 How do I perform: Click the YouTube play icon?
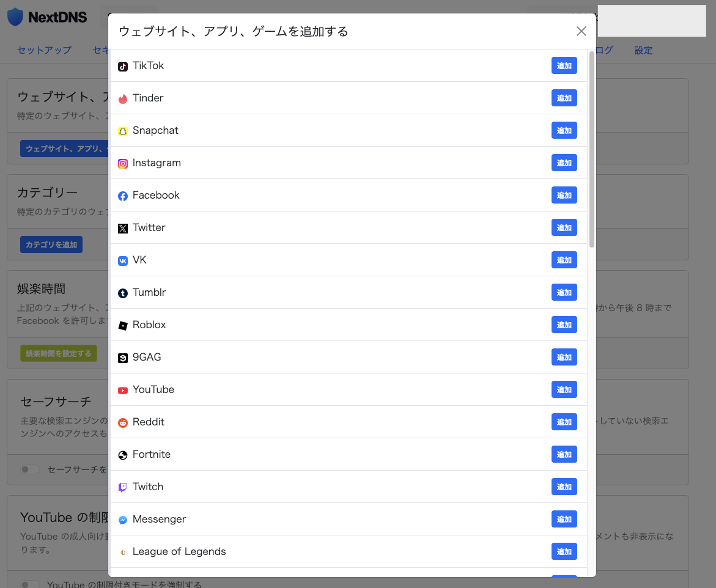[x=123, y=389]
